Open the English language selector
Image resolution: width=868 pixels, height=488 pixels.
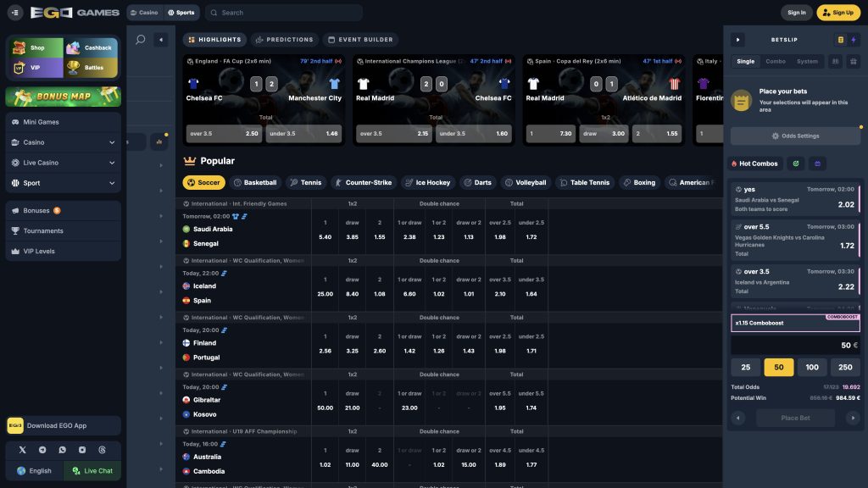coord(34,471)
